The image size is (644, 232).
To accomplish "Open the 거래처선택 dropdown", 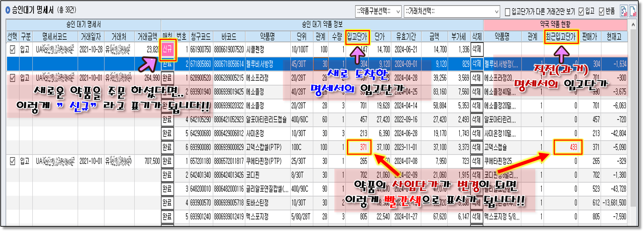I will click(452, 12).
